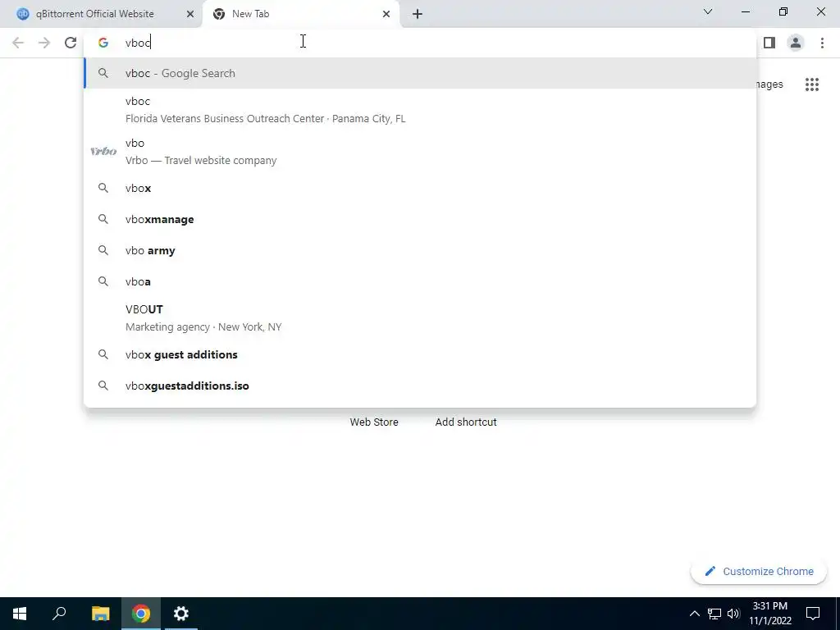Close the qBittorrent Official Website tab
Image resolution: width=840 pixels, height=630 pixels.
click(x=190, y=14)
